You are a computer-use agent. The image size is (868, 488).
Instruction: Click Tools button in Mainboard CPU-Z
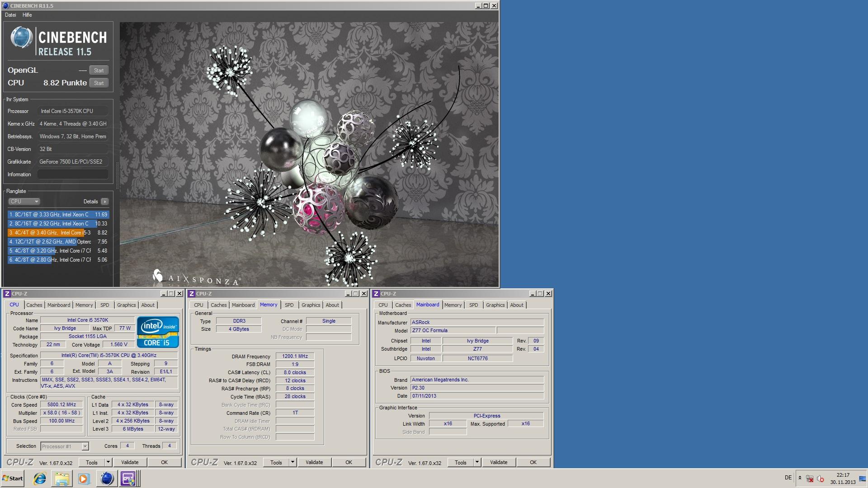461,462
